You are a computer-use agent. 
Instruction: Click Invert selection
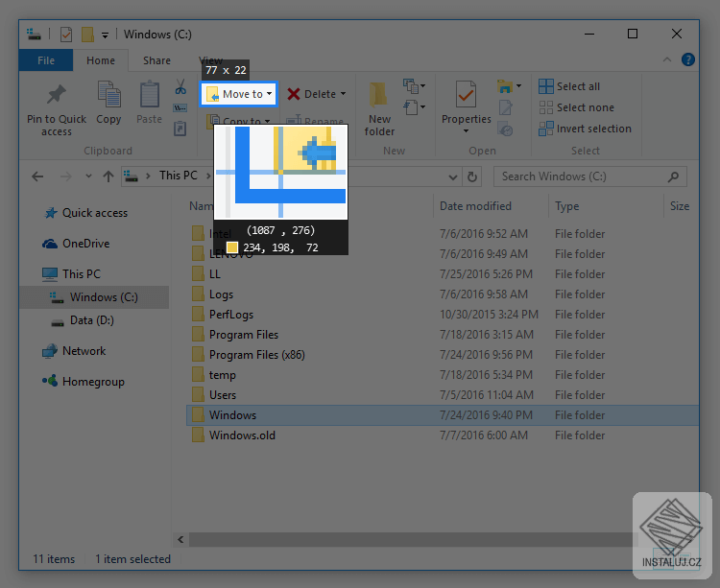[x=594, y=129]
